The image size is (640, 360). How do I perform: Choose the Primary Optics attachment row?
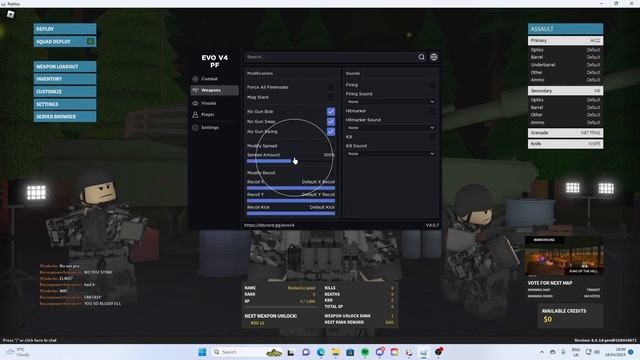point(565,50)
